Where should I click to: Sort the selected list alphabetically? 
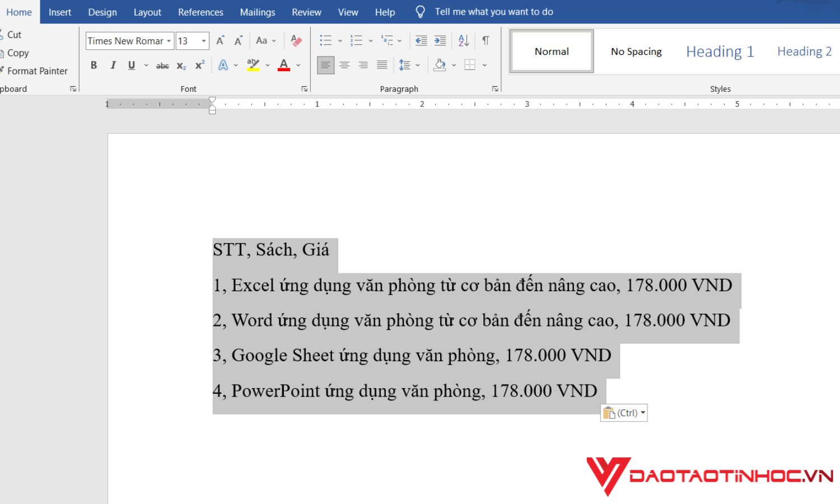point(462,40)
